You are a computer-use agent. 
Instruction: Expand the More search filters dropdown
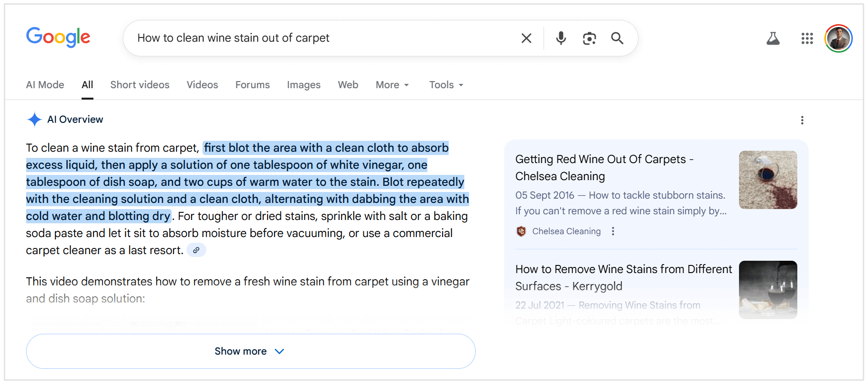coord(392,85)
